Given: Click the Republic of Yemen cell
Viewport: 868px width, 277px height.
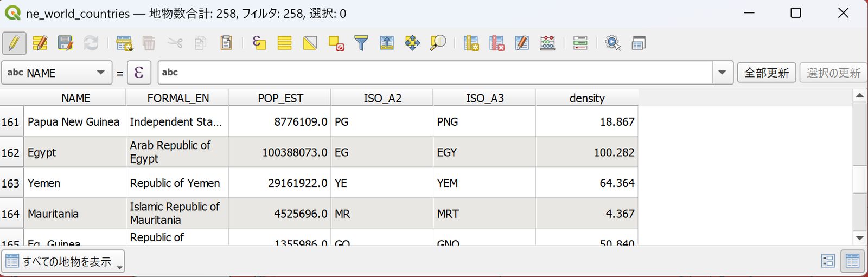Looking at the screenshot, I should (177, 183).
